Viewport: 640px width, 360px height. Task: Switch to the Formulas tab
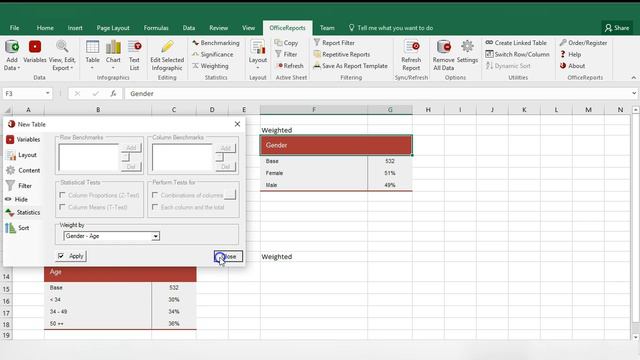[x=156, y=28]
